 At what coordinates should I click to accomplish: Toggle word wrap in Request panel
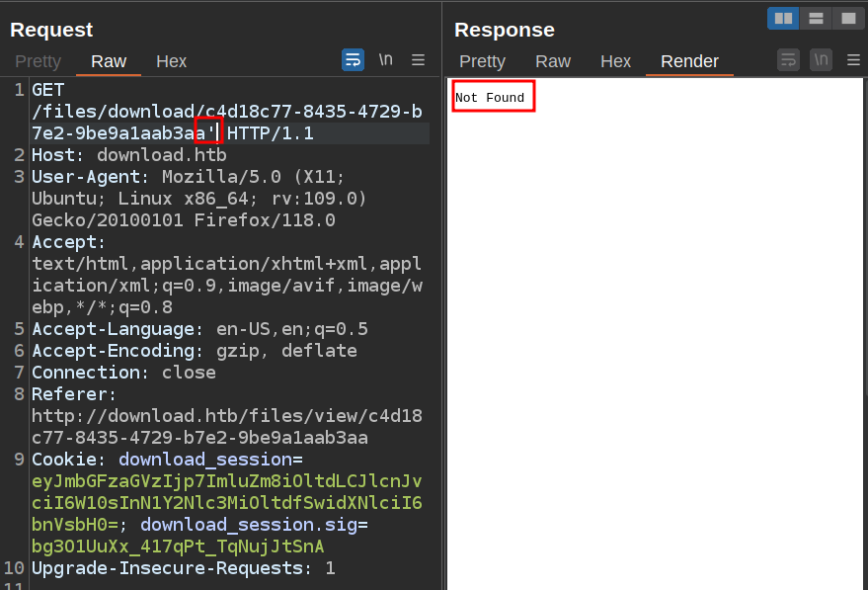click(353, 60)
